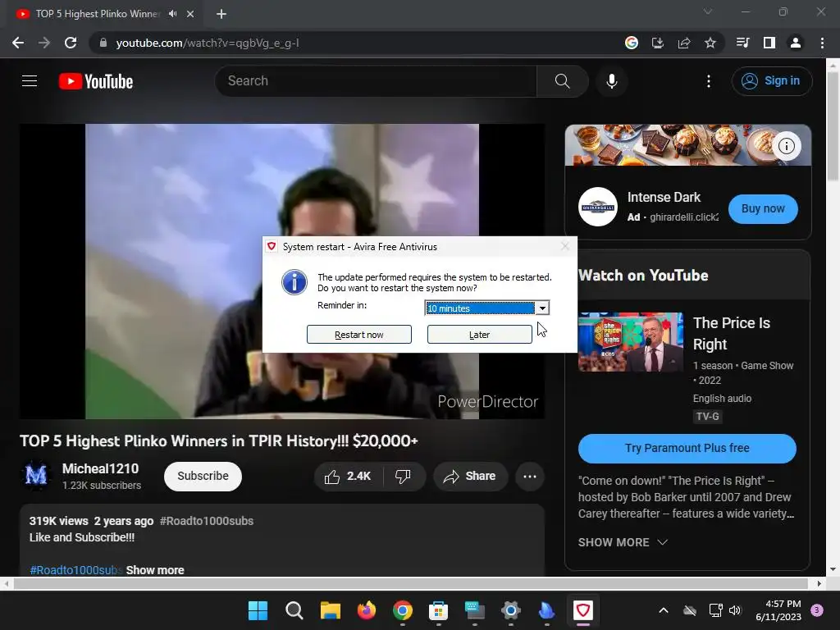This screenshot has height=630, width=840.
Task: Open The Price Is Right thumbnail
Action: tap(631, 342)
